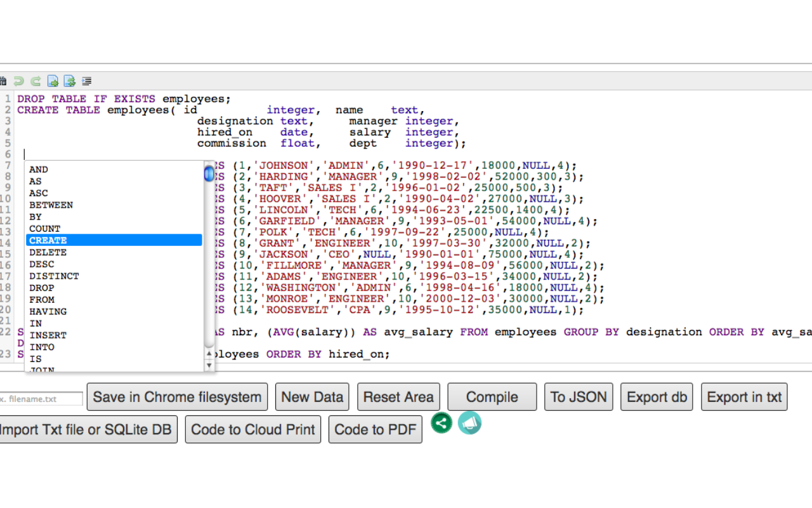The height and width of the screenshot is (508, 812).
Task: Export the database with Export db
Action: tap(657, 396)
